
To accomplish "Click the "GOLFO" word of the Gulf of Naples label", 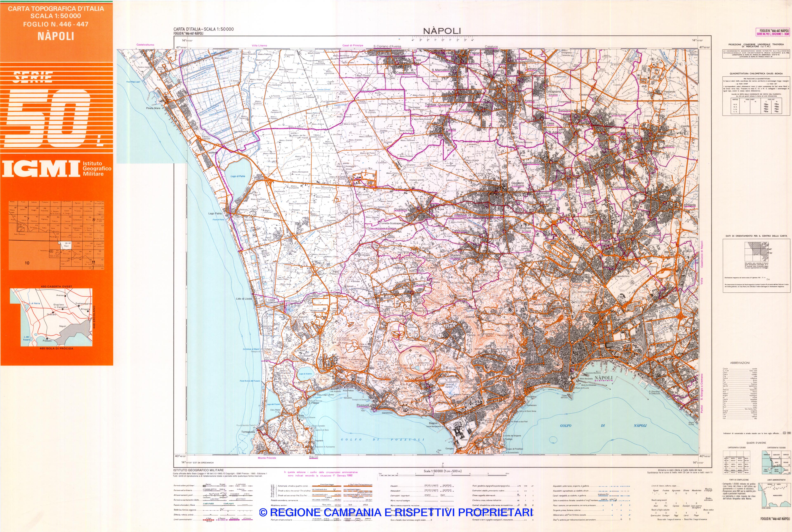I will tap(566, 426).
